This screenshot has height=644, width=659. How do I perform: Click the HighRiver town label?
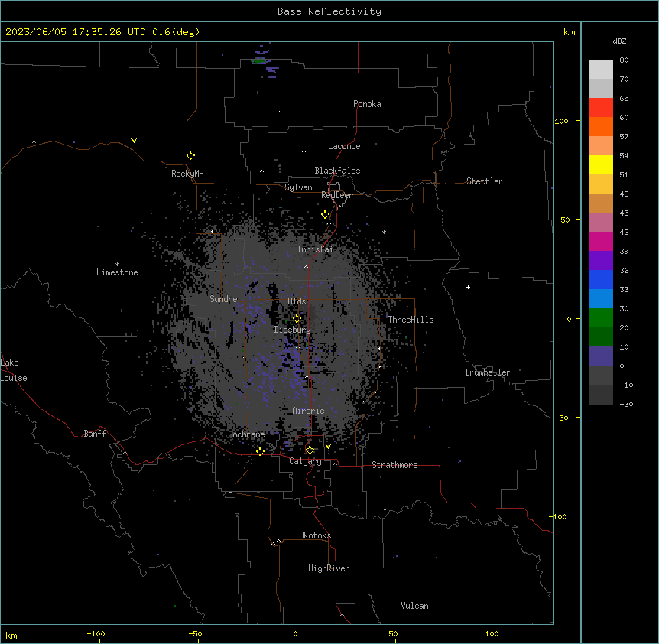[329, 568]
